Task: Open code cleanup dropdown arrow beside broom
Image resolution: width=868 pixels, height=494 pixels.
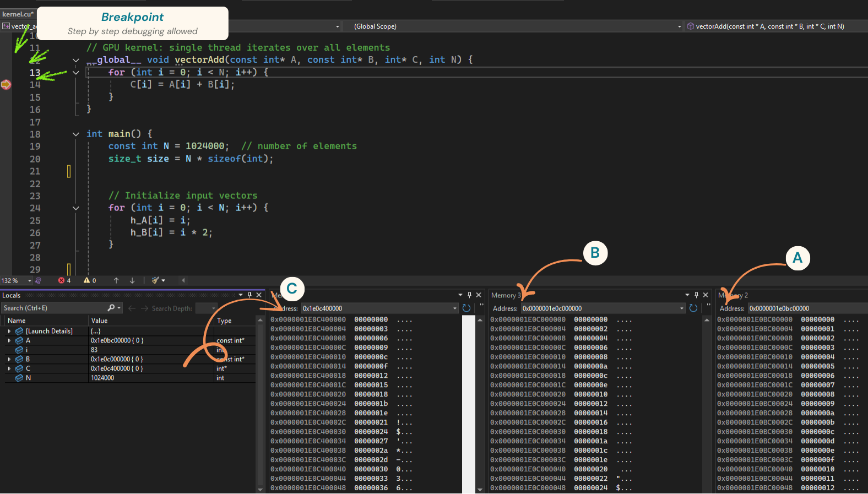Action: point(163,280)
